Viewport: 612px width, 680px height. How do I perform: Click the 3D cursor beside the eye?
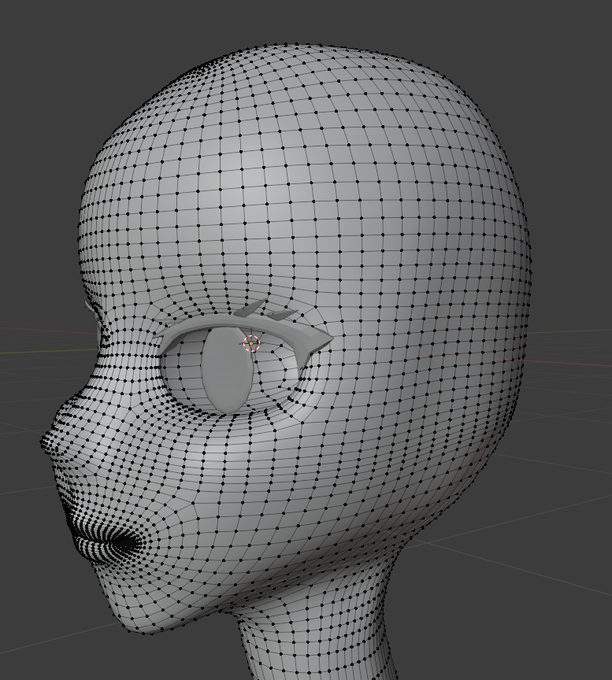point(251,343)
